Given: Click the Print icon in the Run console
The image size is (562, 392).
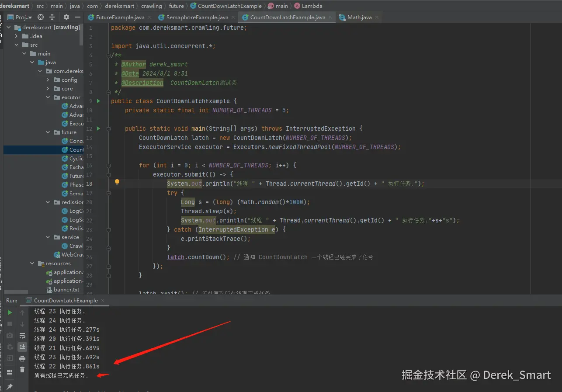Looking at the screenshot, I should point(22,358).
